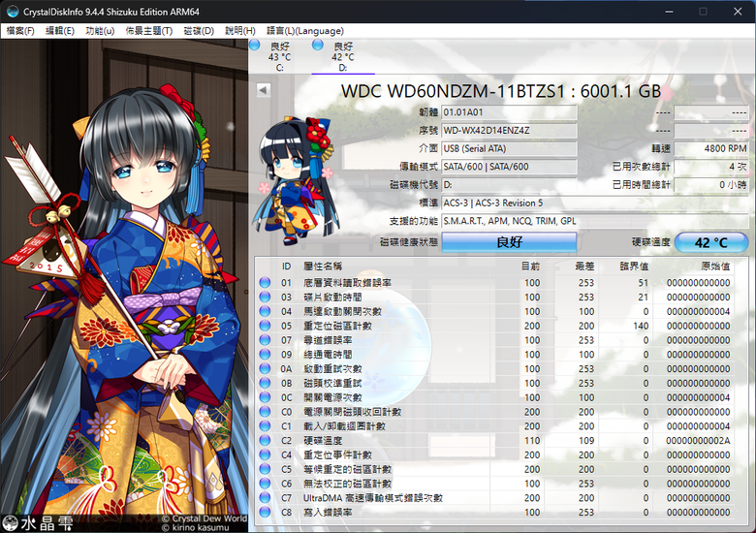This screenshot has width=756, height=533.
Task: Select the 重定位磁區計數 threshold value 140
Action: 641,326
